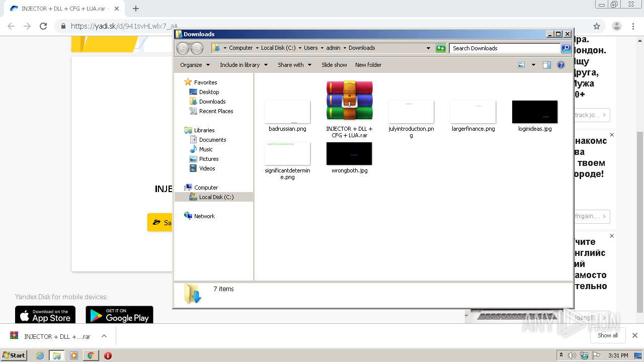This screenshot has height=362, width=644.
Task: Click the Chrome address bar URL
Action: tap(124, 26)
